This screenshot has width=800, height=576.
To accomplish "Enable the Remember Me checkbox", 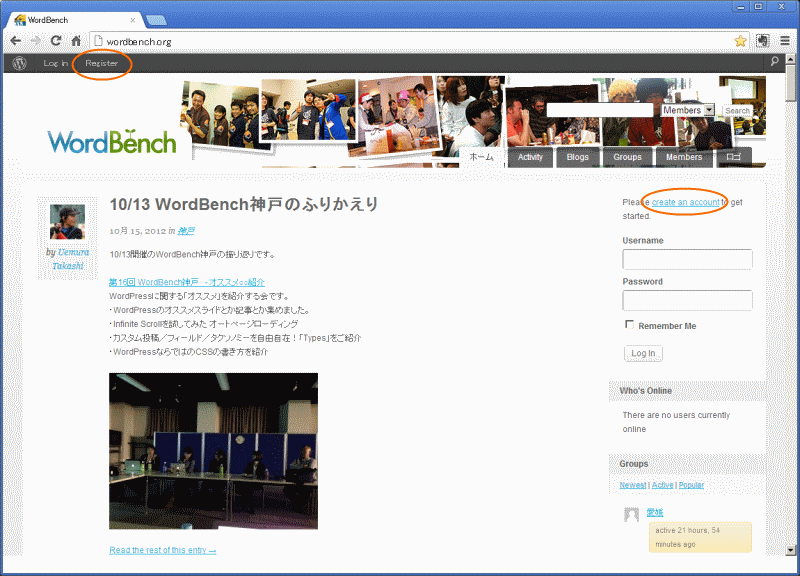I will coord(630,324).
